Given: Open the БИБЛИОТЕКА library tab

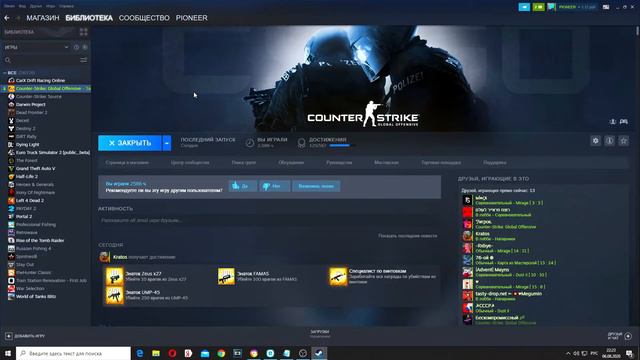Looking at the screenshot, I should [89, 18].
